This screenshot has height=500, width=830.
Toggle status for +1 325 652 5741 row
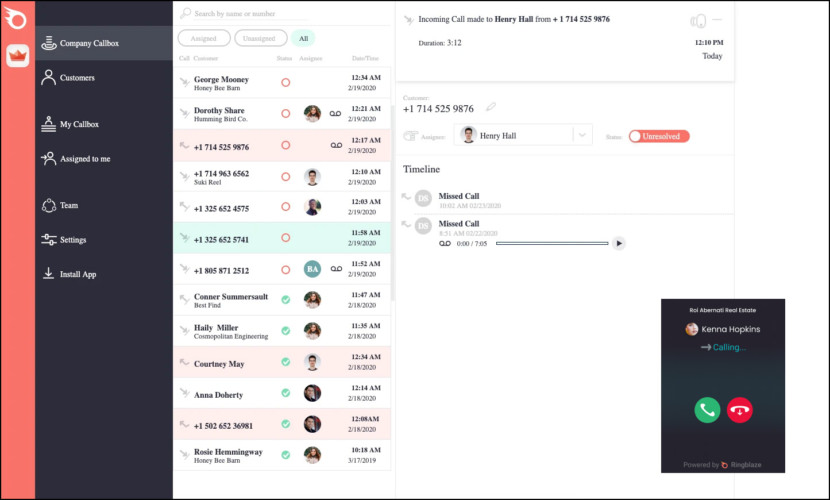[285, 238]
